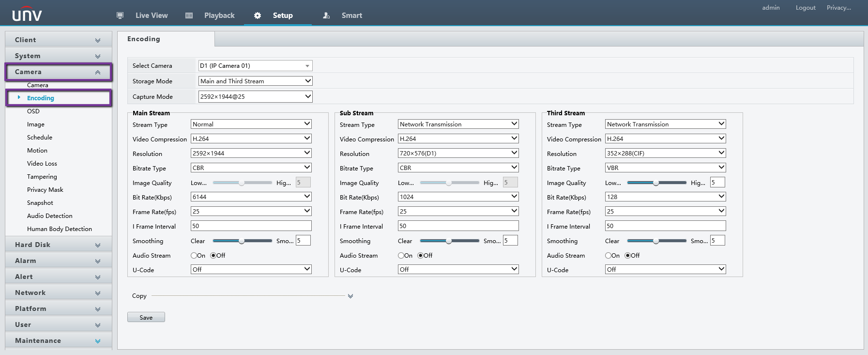868x355 pixels.
Task: Click the Playback film icon
Action: click(x=189, y=15)
